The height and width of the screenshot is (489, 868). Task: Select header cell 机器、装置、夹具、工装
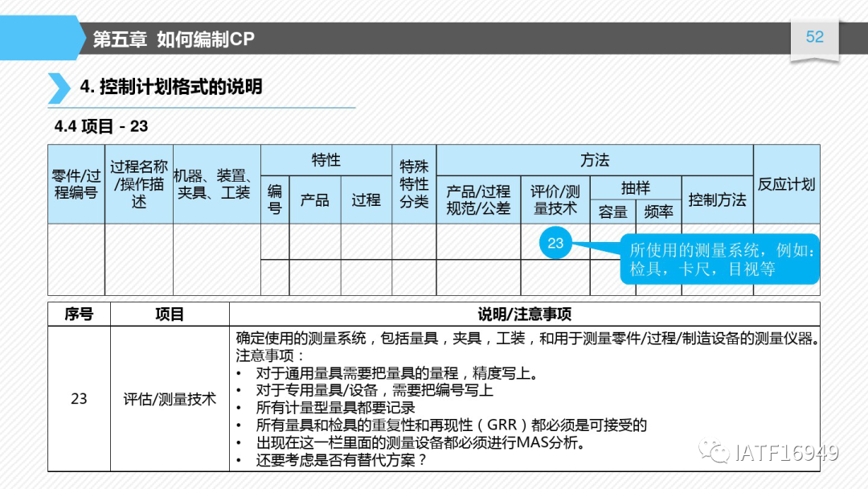216,184
